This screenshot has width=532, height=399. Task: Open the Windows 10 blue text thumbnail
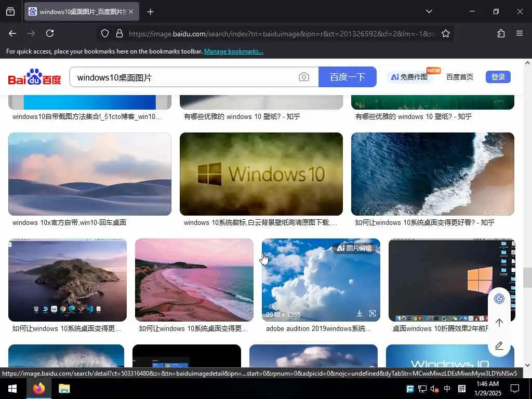[x=450, y=356]
